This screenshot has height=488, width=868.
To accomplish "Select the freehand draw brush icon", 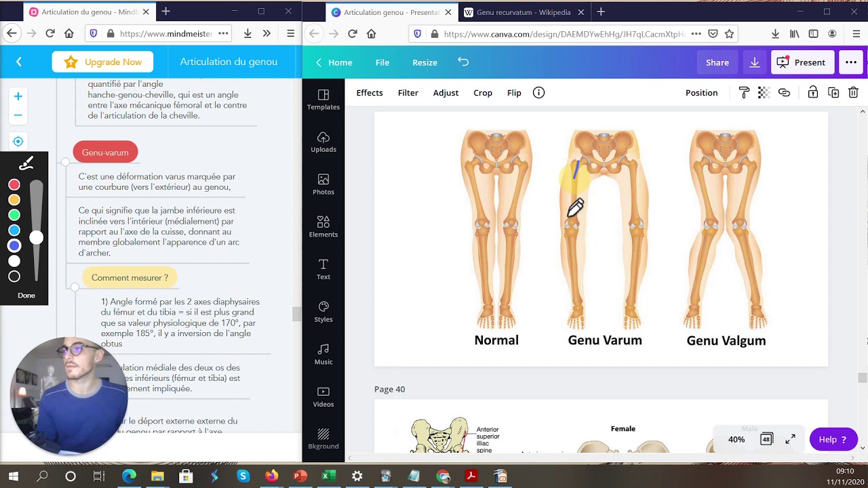I will (26, 163).
